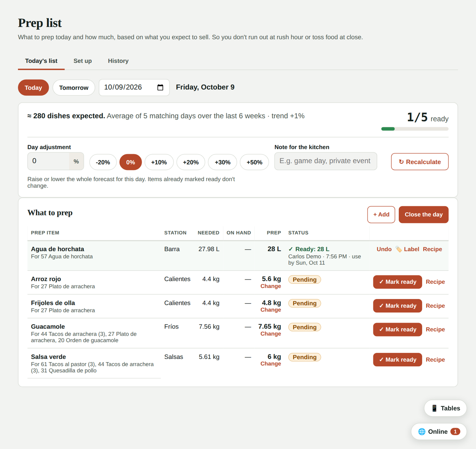Click the label tag icon for Agua de horchata

click(x=399, y=249)
